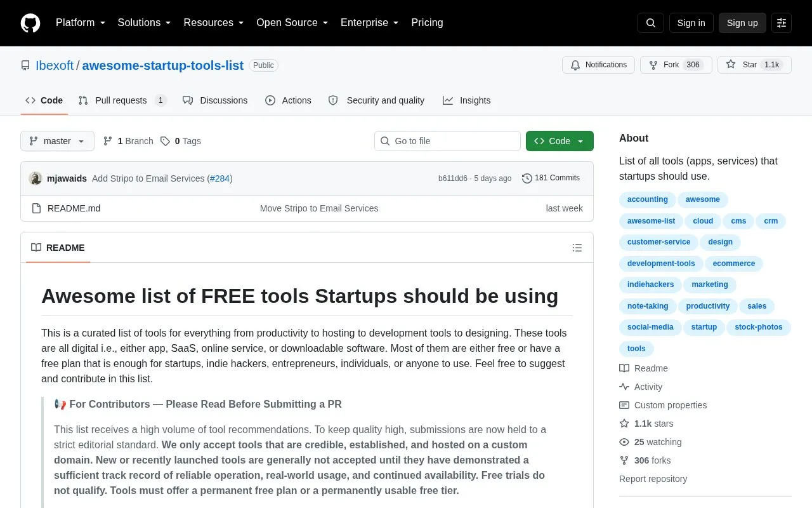Switch to the Security and quality tab
This screenshot has height=508, width=812.
(x=376, y=100)
